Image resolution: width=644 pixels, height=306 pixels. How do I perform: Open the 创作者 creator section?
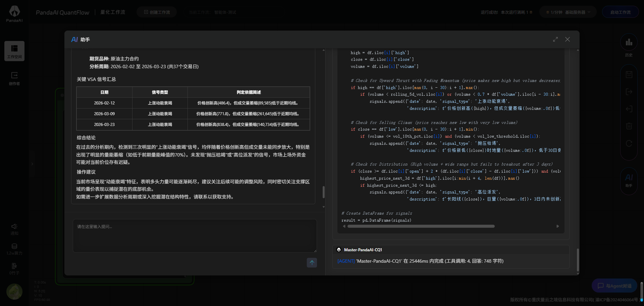click(14, 78)
